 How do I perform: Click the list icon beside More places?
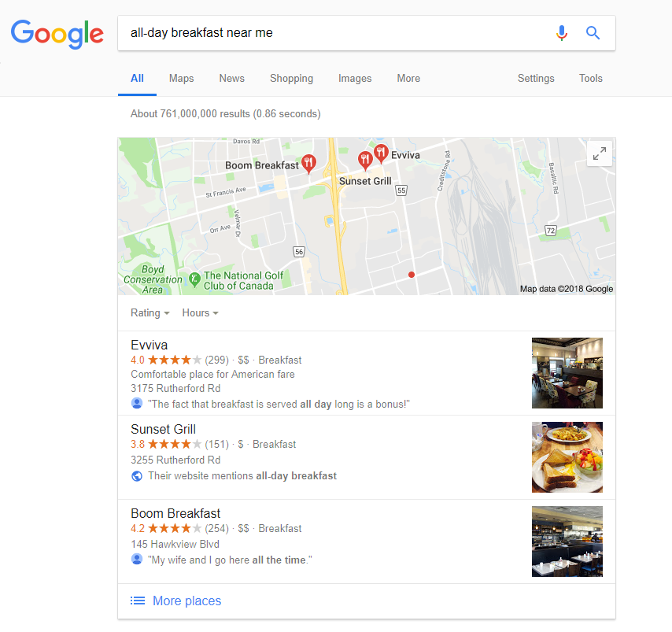(138, 601)
